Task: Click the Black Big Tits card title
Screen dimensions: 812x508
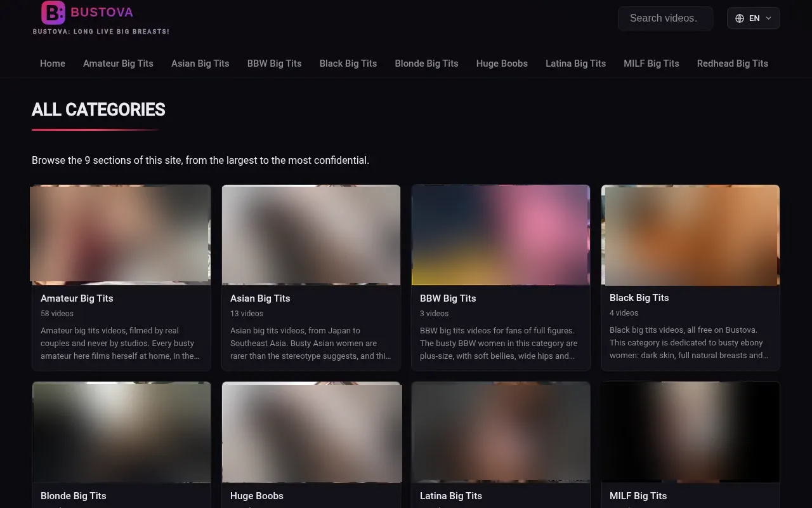Action: 639,298
